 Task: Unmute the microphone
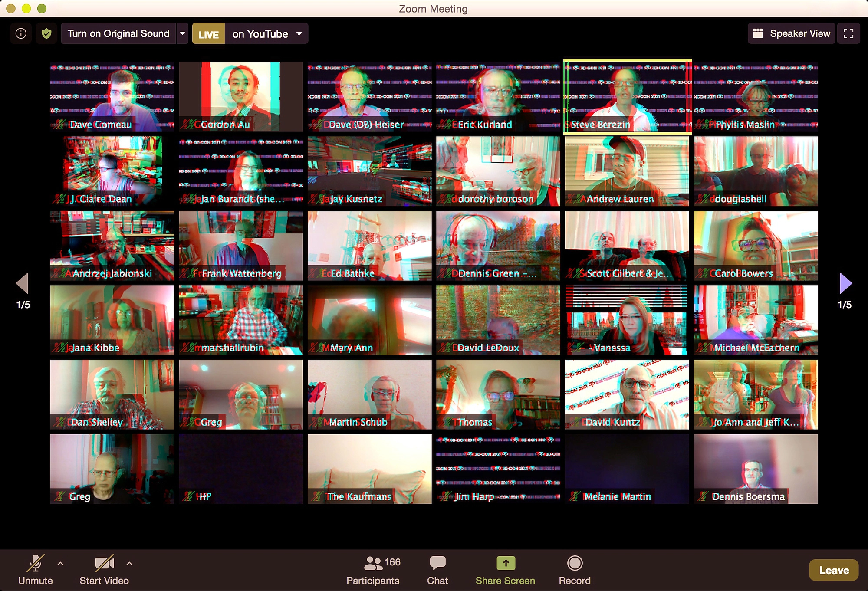tap(36, 563)
